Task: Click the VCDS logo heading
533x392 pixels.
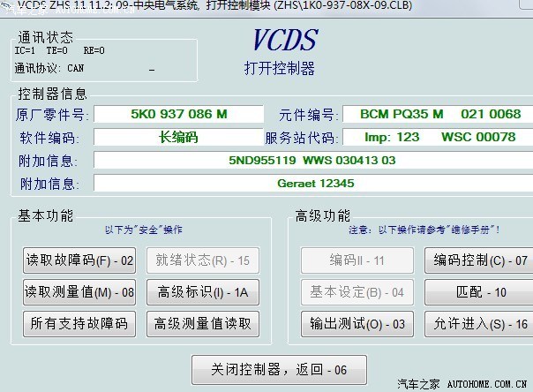Action: [285, 41]
